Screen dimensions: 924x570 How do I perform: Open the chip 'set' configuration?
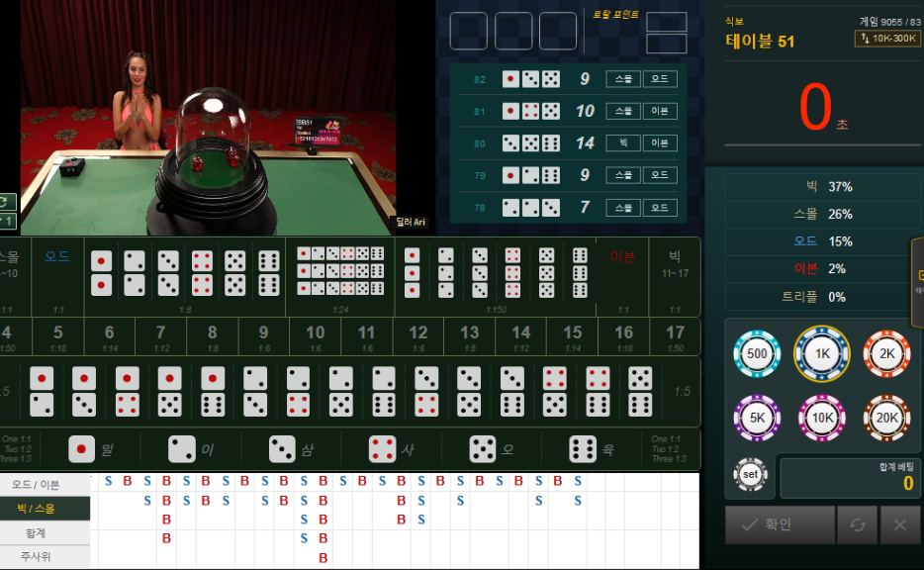pos(751,474)
